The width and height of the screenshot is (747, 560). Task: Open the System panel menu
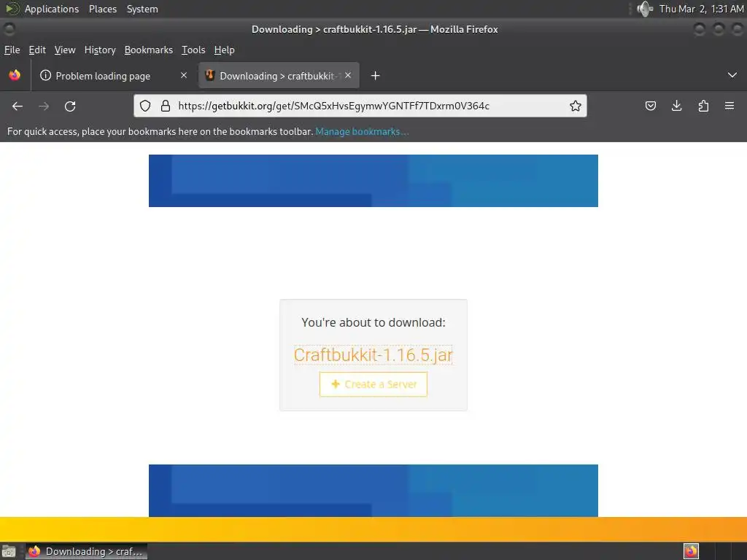pyautogui.click(x=142, y=9)
